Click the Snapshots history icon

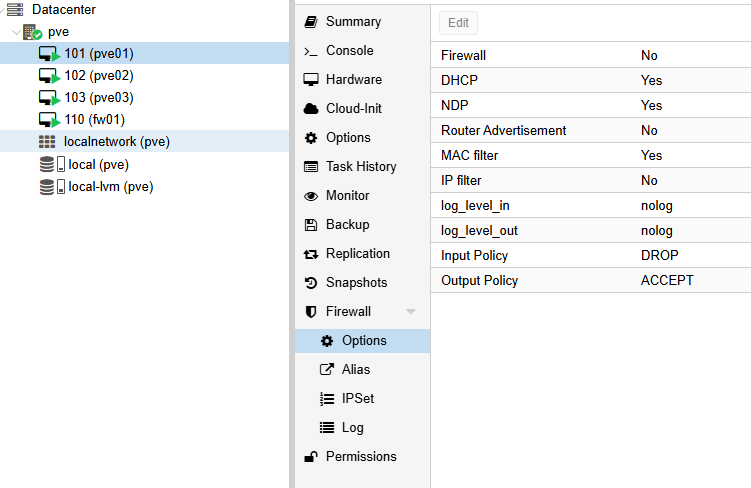pyautogui.click(x=311, y=283)
